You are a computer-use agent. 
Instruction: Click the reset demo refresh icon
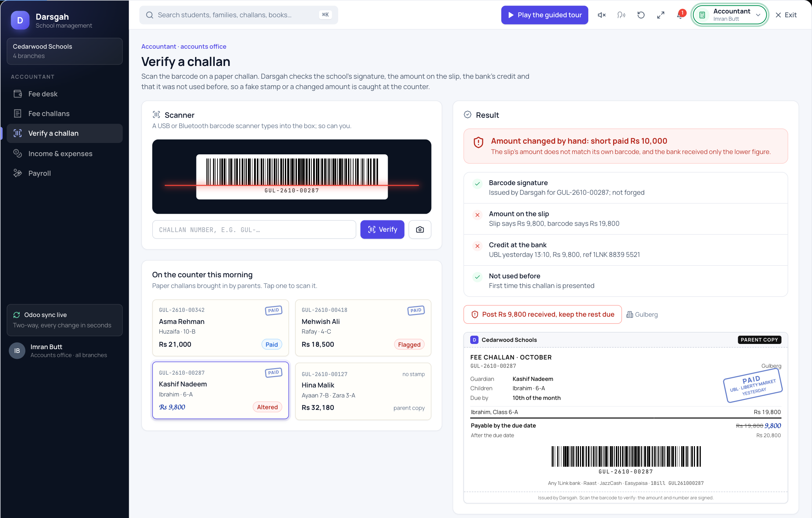[641, 15]
